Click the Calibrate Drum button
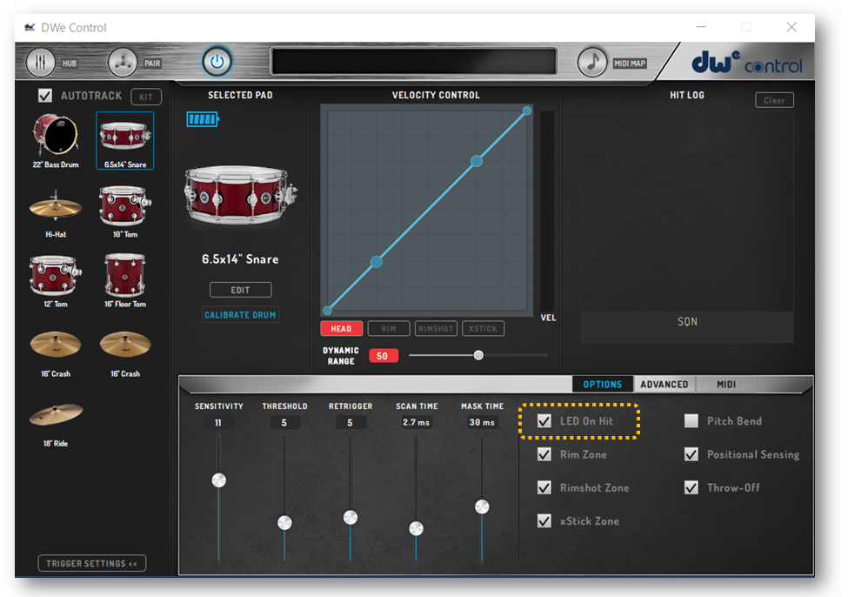Image resolution: width=868 pixels, height=597 pixels. (x=240, y=314)
